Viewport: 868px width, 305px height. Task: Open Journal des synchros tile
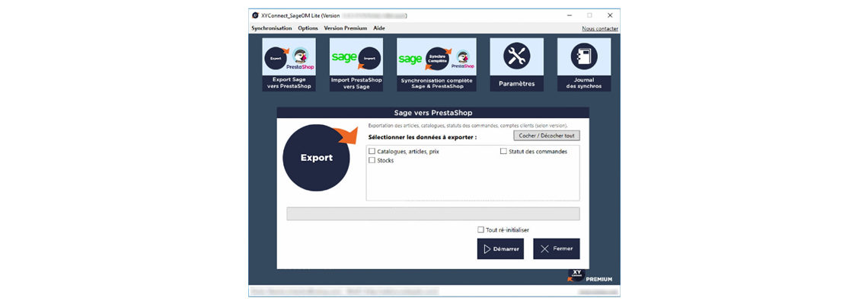coord(584,64)
